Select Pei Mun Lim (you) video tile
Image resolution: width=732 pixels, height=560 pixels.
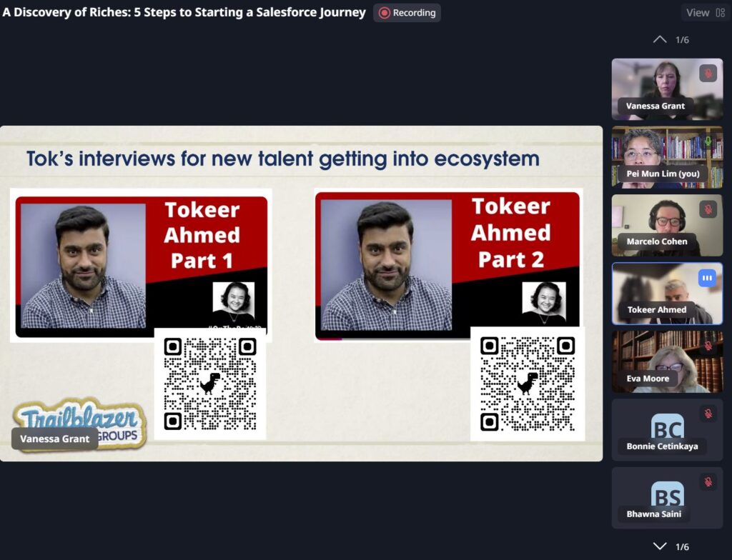pyautogui.click(x=667, y=157)
